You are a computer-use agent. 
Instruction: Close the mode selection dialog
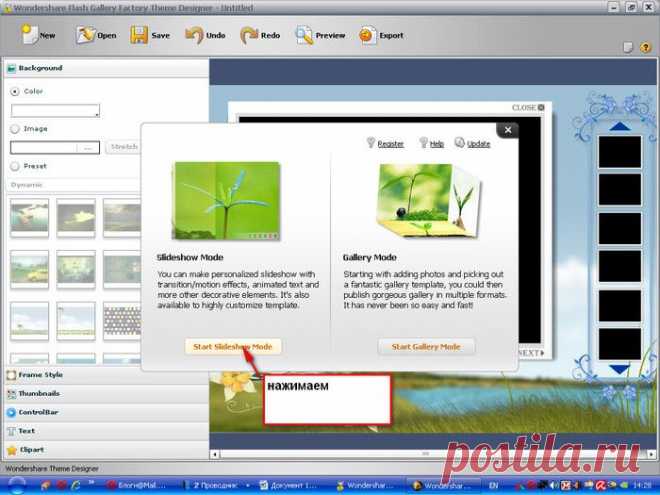tap(508, 130)
